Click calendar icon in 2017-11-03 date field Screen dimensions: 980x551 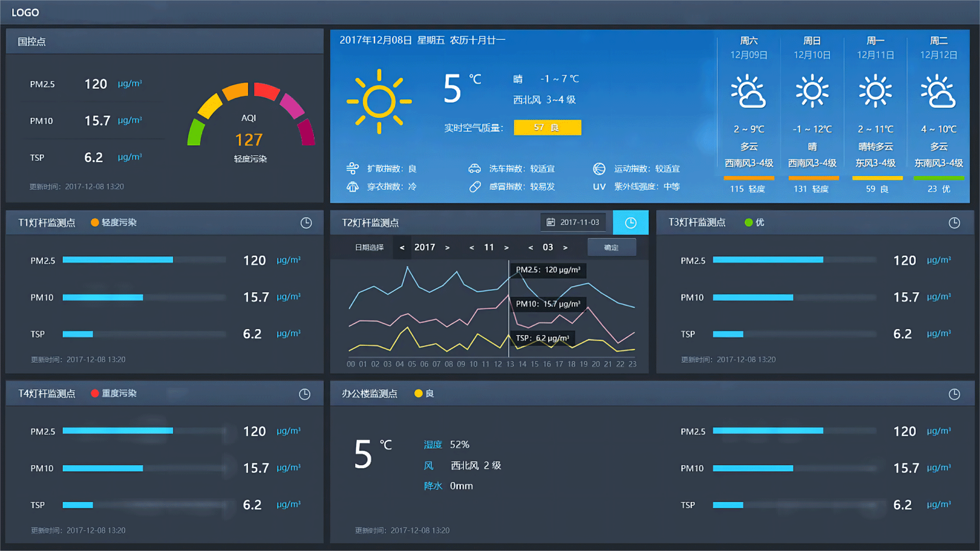(551, 222)
